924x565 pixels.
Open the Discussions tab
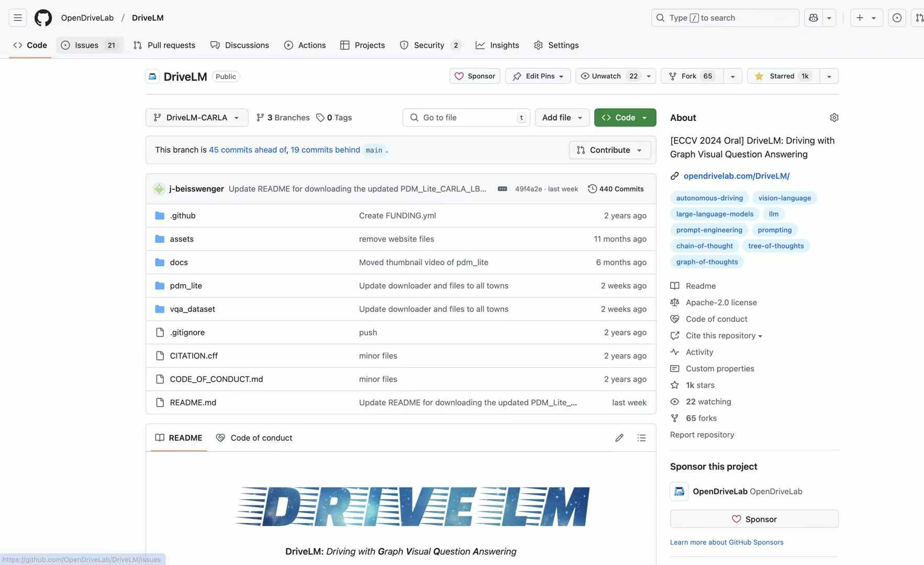(240, 45)
